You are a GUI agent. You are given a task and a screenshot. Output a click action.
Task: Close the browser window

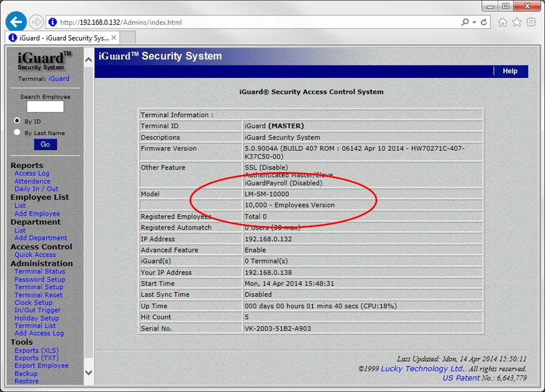527,6
